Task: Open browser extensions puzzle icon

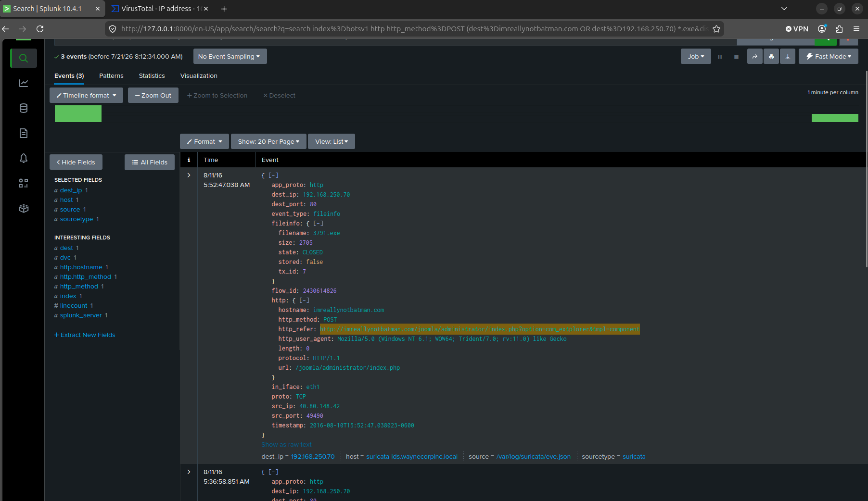Action: pyautogui.click(x=840, y=29)
